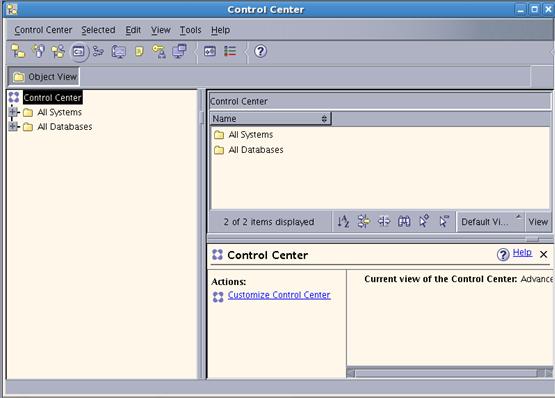Screen dimensions: 555x398
Task: Open the Replication Center toolbar icon
Action: (38, 51)
